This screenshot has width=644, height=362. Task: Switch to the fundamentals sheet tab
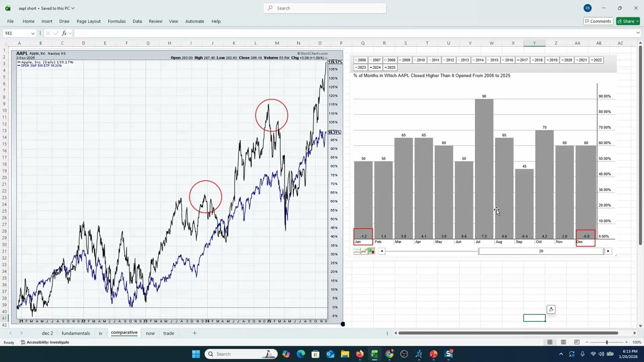pos(75,333)
